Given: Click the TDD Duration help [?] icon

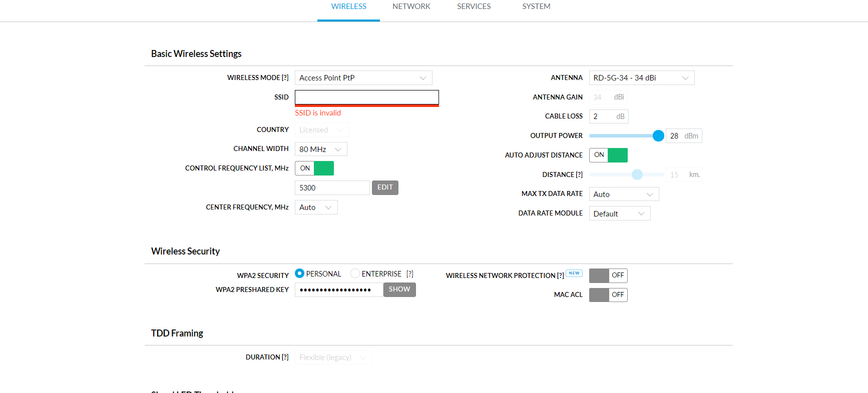Looking at the screenshot, I should click(x=285, y=357).
